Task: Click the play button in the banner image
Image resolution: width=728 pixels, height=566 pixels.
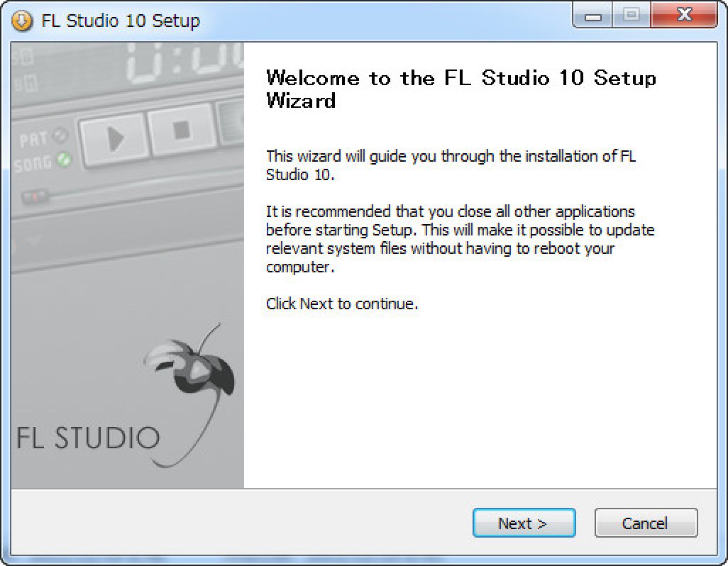Action: point(115,138)
